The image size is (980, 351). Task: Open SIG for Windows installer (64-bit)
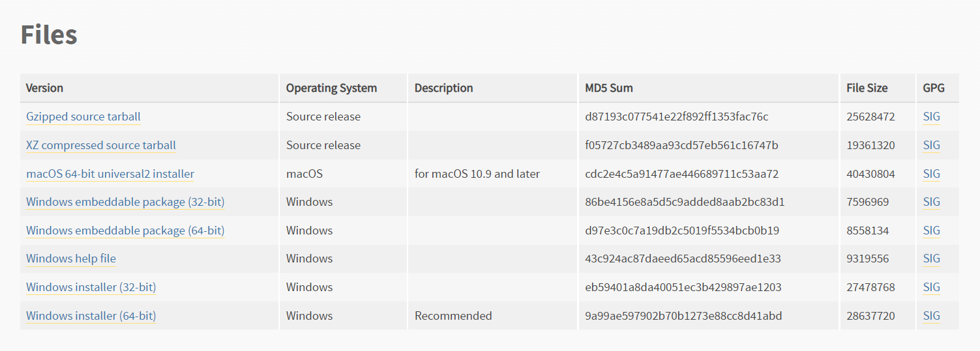[x=932, y=316]
